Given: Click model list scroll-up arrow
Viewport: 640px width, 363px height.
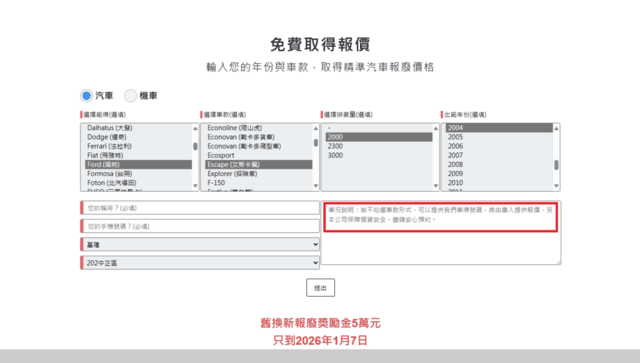Looking at the screenshot, I should [316, 129].
